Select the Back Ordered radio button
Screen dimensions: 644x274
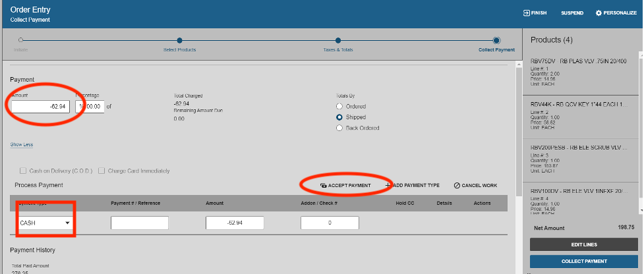coord(339,128)
